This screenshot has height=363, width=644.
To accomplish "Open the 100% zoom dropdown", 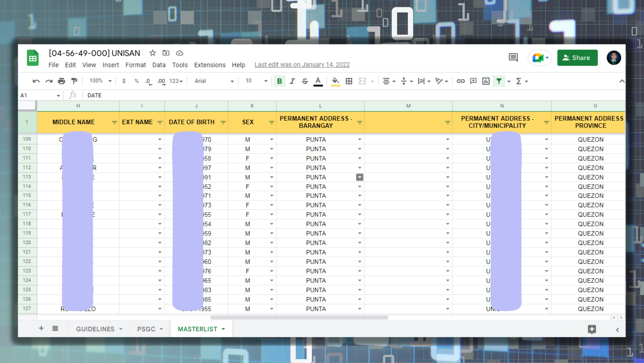I will click(x=100, y=81).
